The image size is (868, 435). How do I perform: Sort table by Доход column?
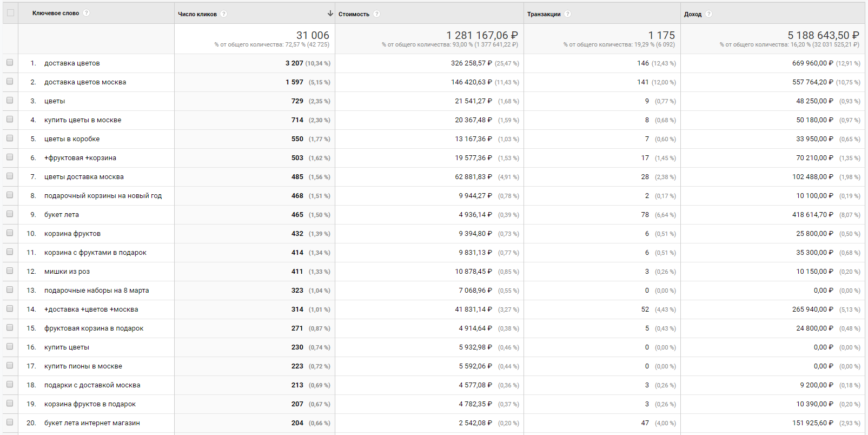coord(693,14)
